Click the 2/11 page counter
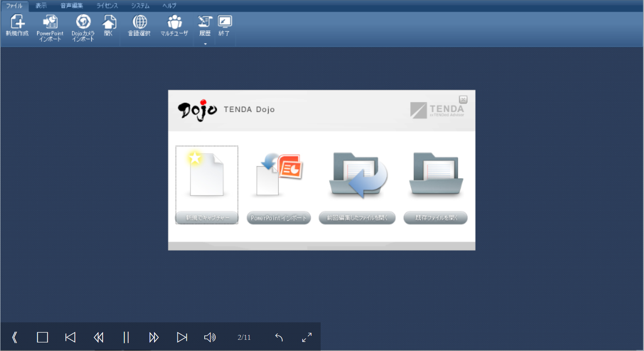The image size is (644, 351). 244,338
